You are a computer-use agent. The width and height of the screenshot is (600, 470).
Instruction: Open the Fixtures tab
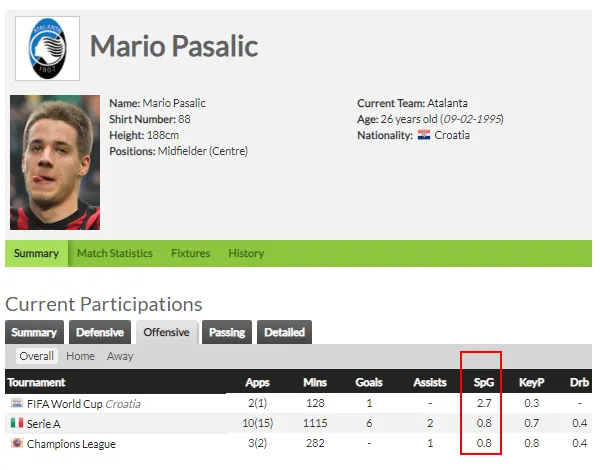(191, 253)
